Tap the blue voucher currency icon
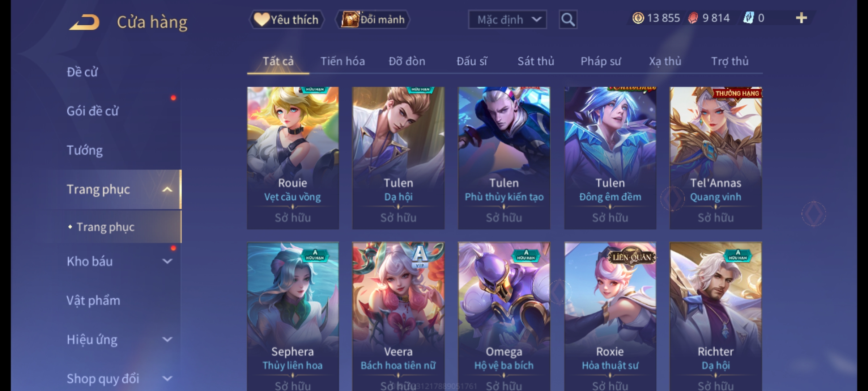Viewport: 868px width, 391px height. coord(748,18)
